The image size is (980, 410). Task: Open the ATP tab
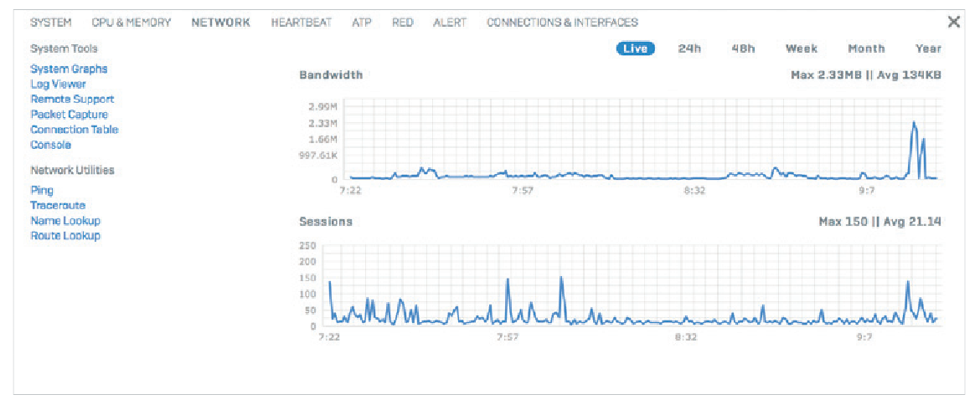point(362,23)
